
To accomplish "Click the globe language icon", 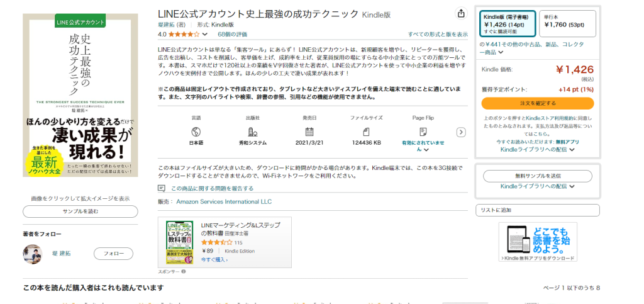I will (196, 132).
